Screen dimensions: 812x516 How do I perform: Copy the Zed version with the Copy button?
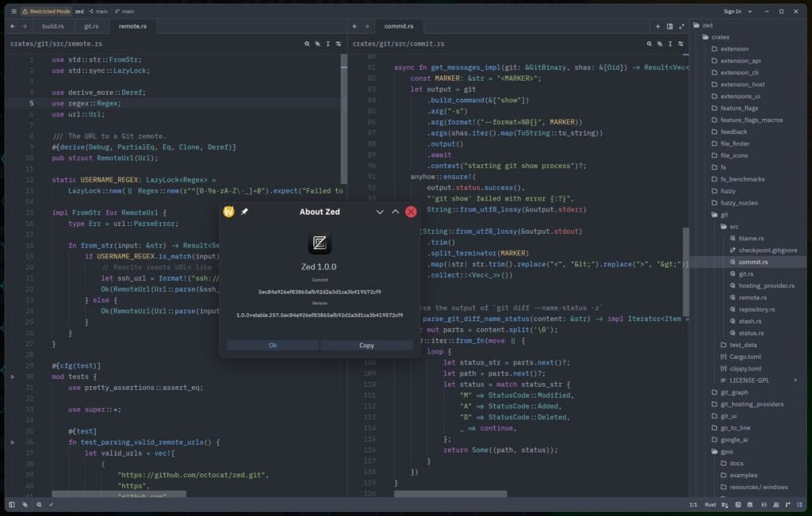pos(366,345)
